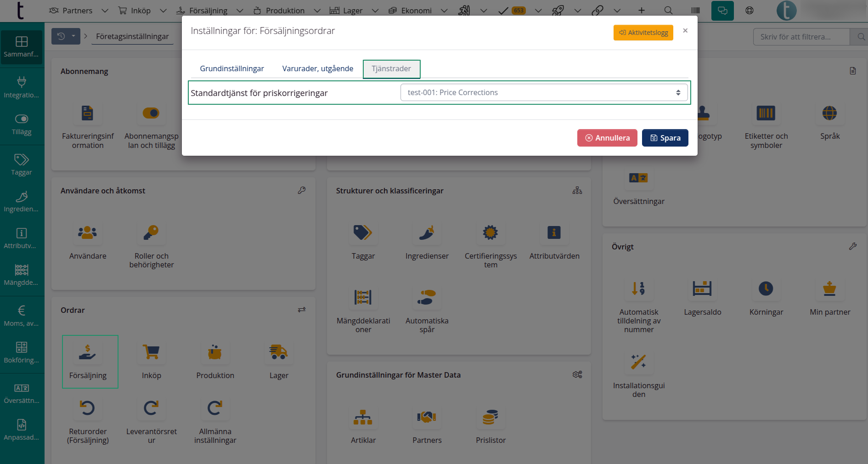Screen dimensions: 868x464
Task: Open Roller och behörigheter key icon
Action: tap(151, 233)
